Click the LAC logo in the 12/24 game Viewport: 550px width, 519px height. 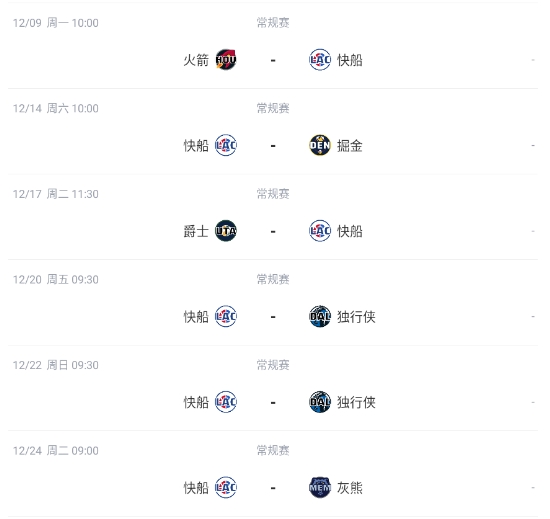click(226, 487)
